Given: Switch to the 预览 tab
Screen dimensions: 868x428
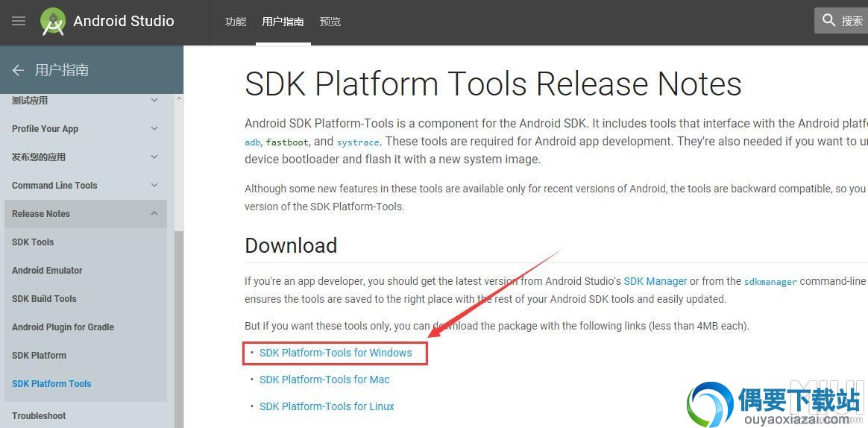Looking at the screenshot, I should click(x=330, y=22).
